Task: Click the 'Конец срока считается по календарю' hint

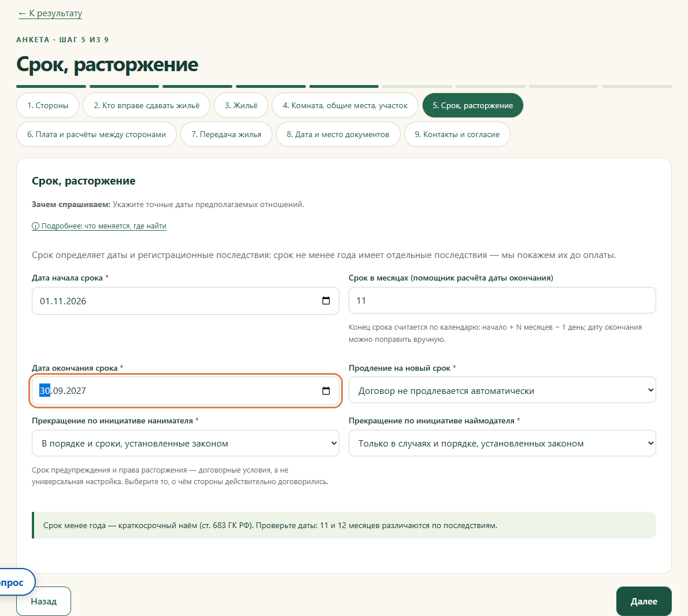Action: pyautogui.click(x=495, y=333)
